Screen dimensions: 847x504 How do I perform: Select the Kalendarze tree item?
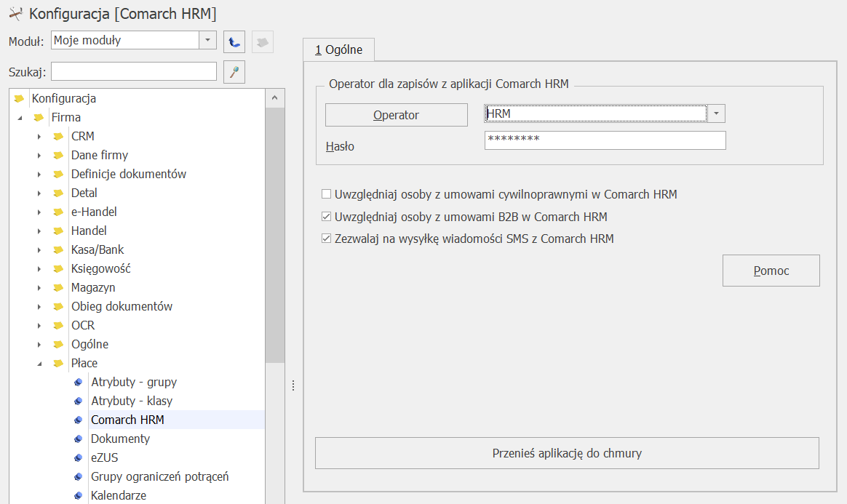click(119, 495)
